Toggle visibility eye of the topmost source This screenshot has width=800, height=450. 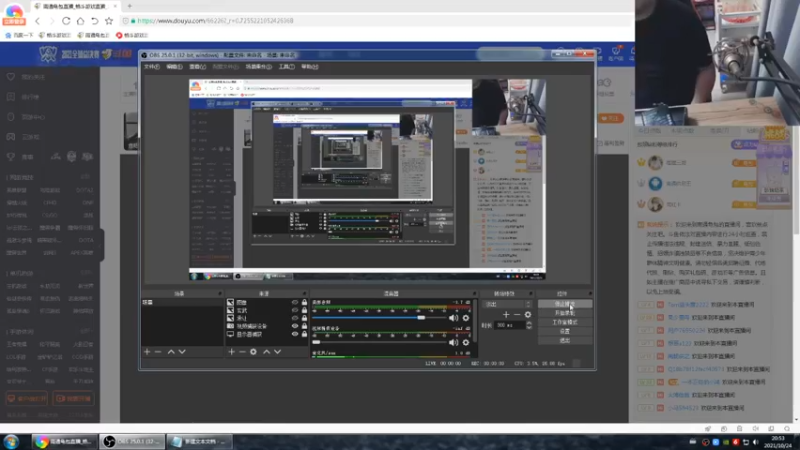click(x=295, y=303)
